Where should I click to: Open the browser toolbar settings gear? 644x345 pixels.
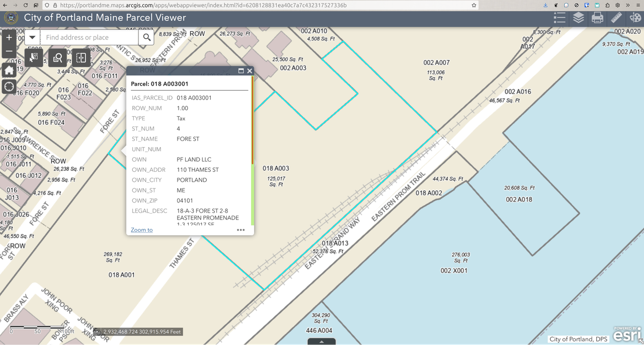(x=617, y=5)
